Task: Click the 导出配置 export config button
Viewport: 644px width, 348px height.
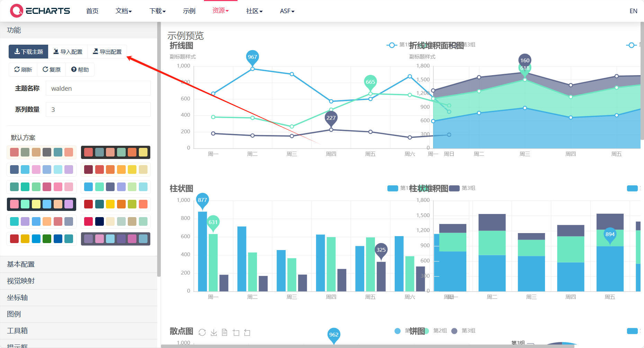Action: 107,52
